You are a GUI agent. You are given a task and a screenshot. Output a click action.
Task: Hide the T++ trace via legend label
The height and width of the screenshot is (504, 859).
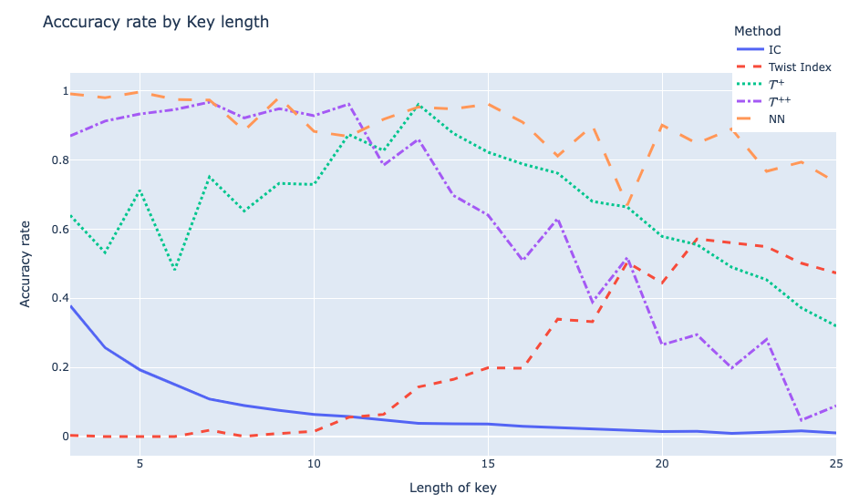pos(780,102)
